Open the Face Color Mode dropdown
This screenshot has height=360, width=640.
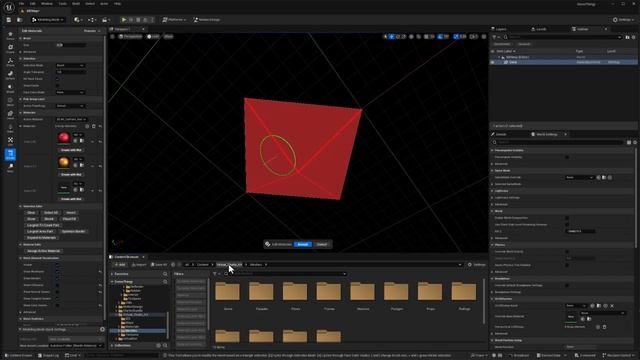click(x=70, y=92)
